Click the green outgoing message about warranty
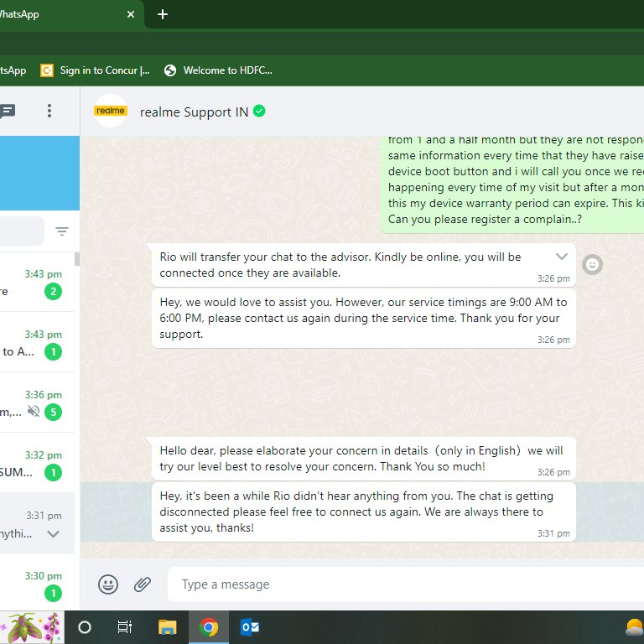 tap(512, 184)
